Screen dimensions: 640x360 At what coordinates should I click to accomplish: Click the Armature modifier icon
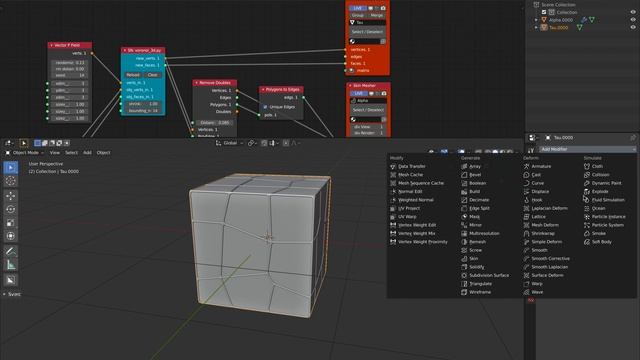coord(527,167)
